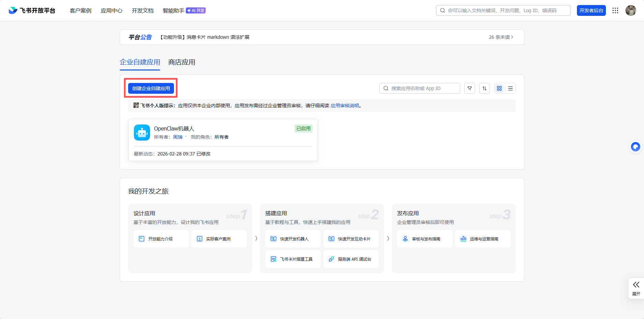This screenshot has height=319, width=644.
Task: Focus the 搜索应用名称或 App ID field
Action: (x=420, y=88)
